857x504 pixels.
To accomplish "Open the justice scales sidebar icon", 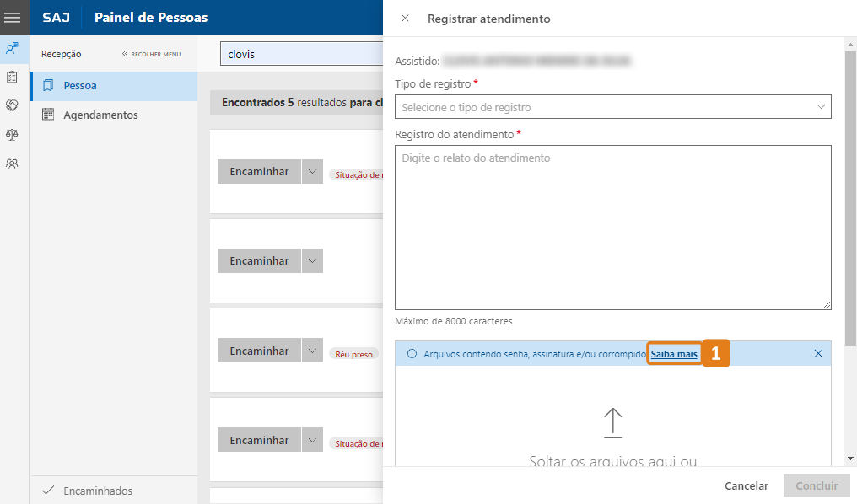I will point(12,134).
